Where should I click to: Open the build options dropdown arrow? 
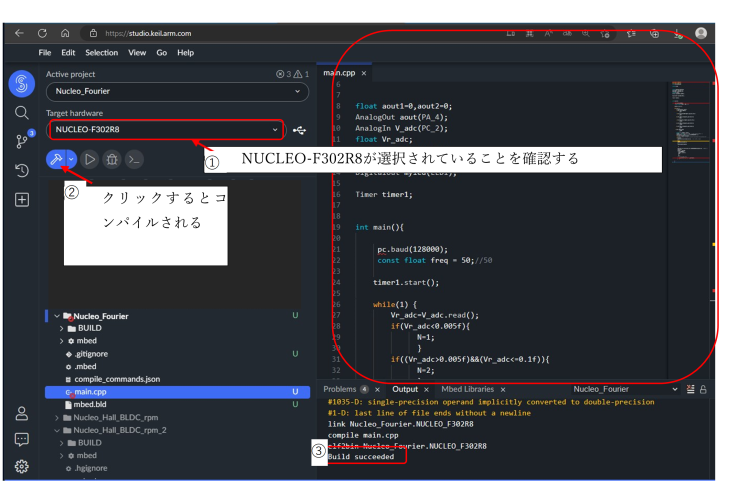tap(71, 159)
